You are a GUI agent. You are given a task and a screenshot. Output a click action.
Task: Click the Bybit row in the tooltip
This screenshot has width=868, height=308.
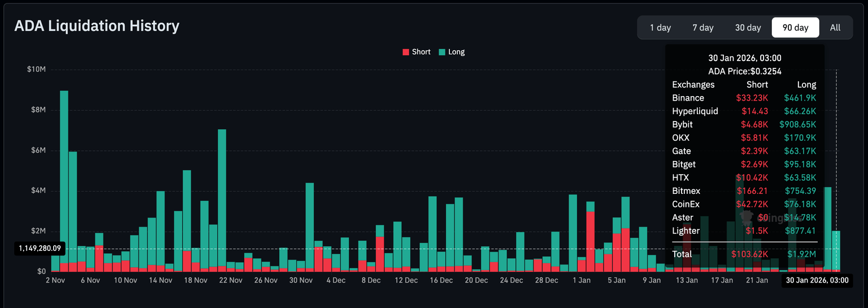coord(744,124)
